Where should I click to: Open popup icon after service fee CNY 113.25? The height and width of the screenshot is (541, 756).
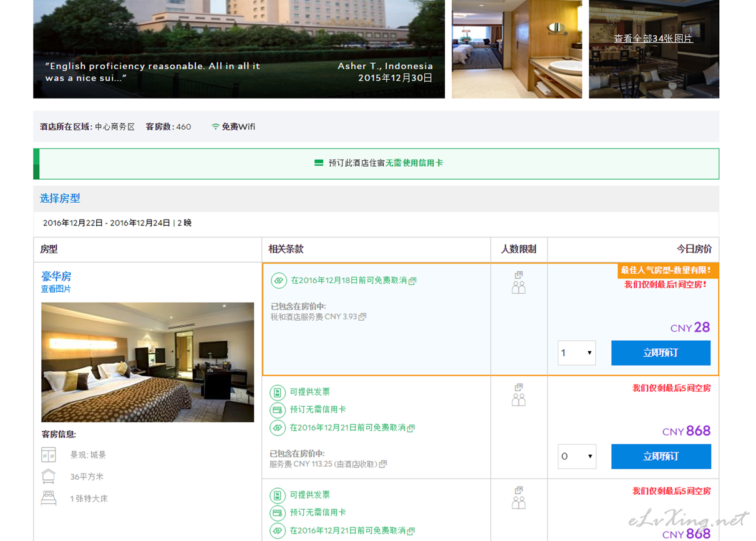tap(383, 464)
